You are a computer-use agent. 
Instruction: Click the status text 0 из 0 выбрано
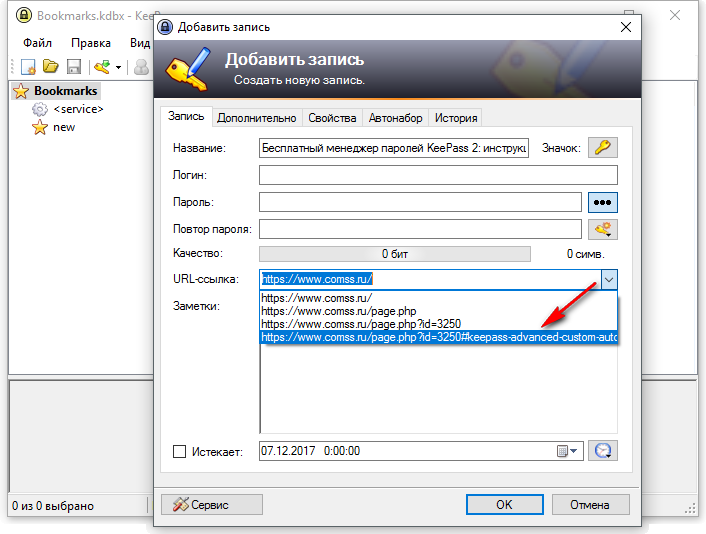53,506
